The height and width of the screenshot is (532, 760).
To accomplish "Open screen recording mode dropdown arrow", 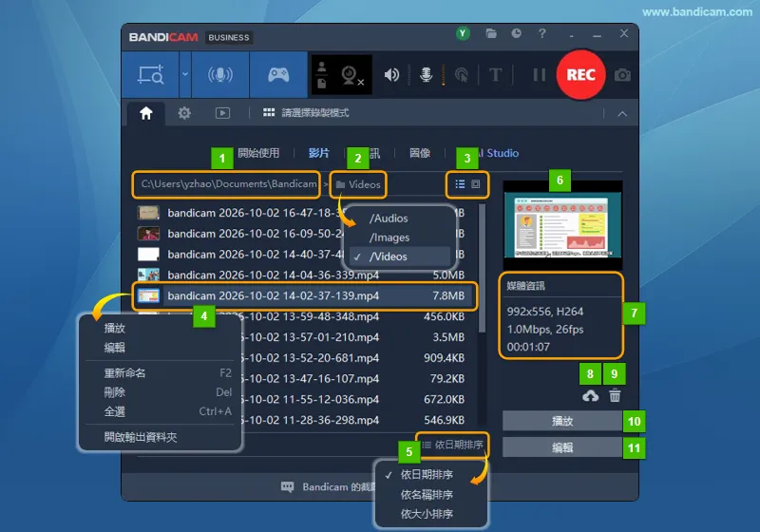I will point(185,75).
